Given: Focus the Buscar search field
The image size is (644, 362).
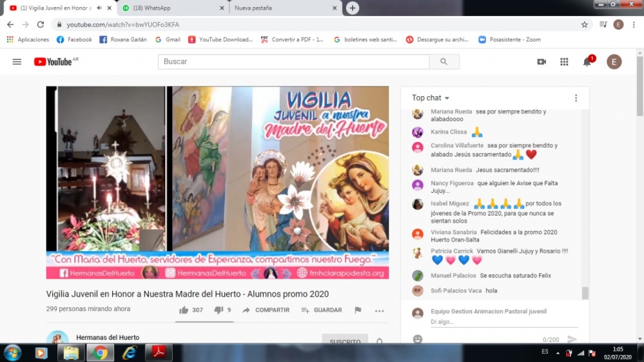Looking at the screenshot, I should pos(294,62).
